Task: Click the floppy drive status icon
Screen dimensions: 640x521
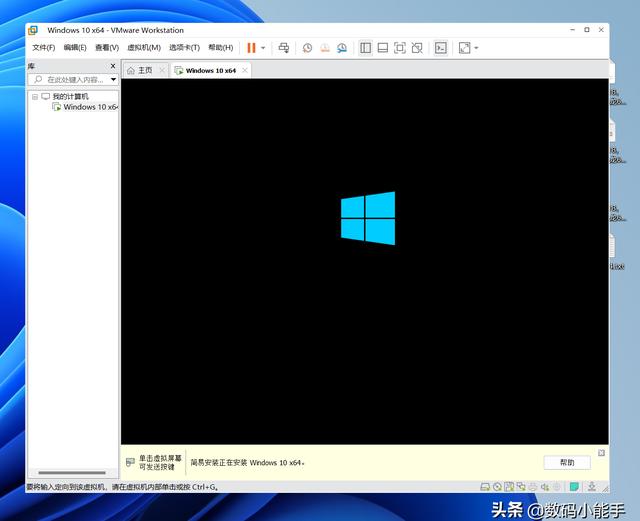Action: [509, 487]
